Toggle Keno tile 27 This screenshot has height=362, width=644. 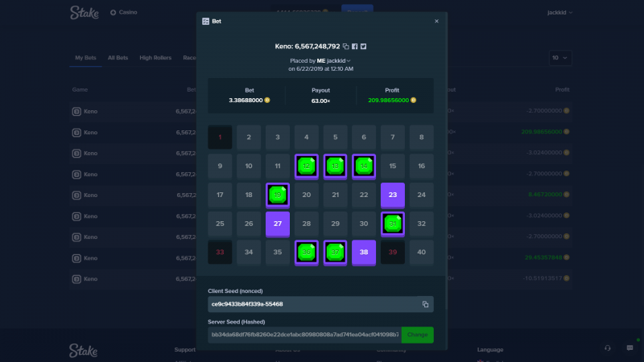278,224
